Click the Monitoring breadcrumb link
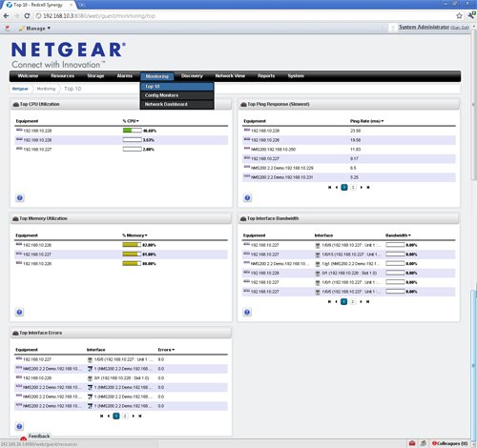 pos(46,89)
